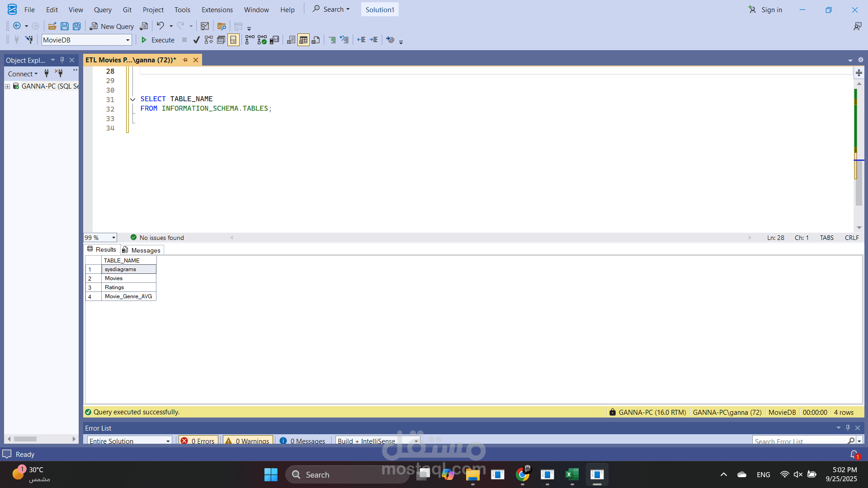This screenshot has width=868, height=488.
Task: Click the Save All icon
Action: (77, 26)
